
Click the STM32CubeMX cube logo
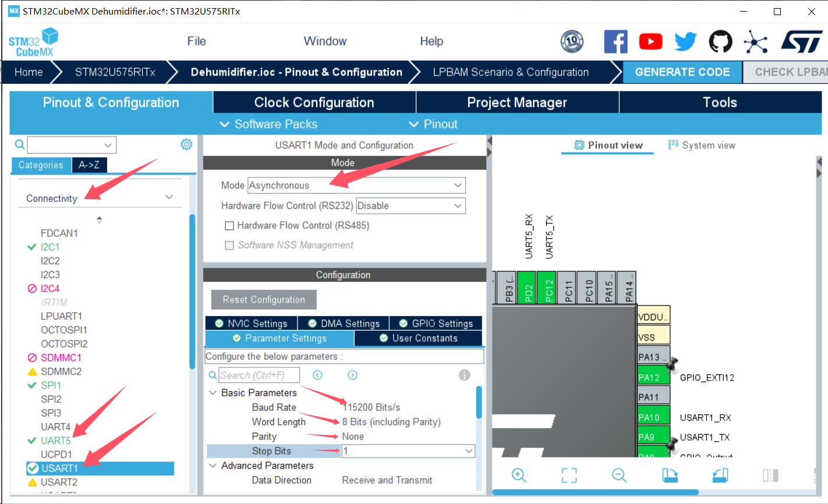(x=34, y=42)
